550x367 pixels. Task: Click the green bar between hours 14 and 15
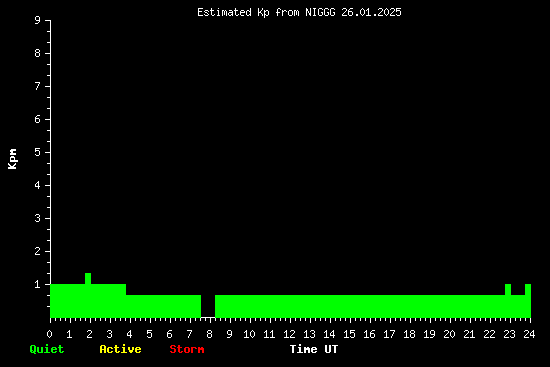tap(340, 306)
